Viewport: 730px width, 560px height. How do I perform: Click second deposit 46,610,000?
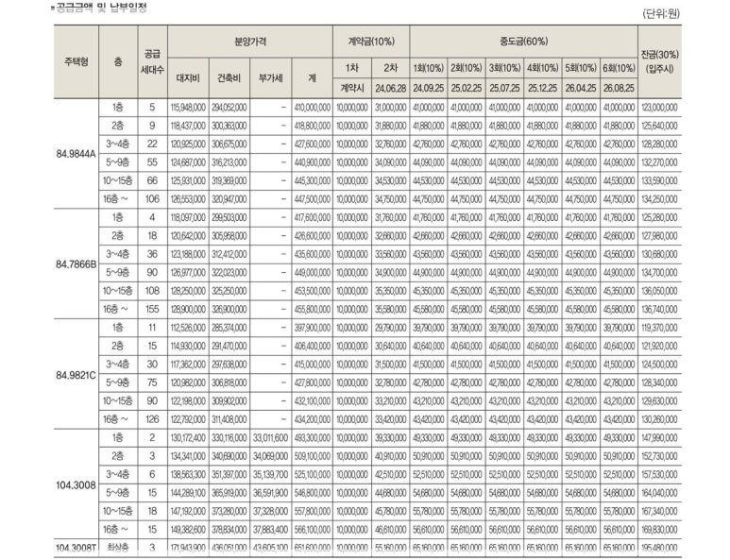[x=391, y=529]
